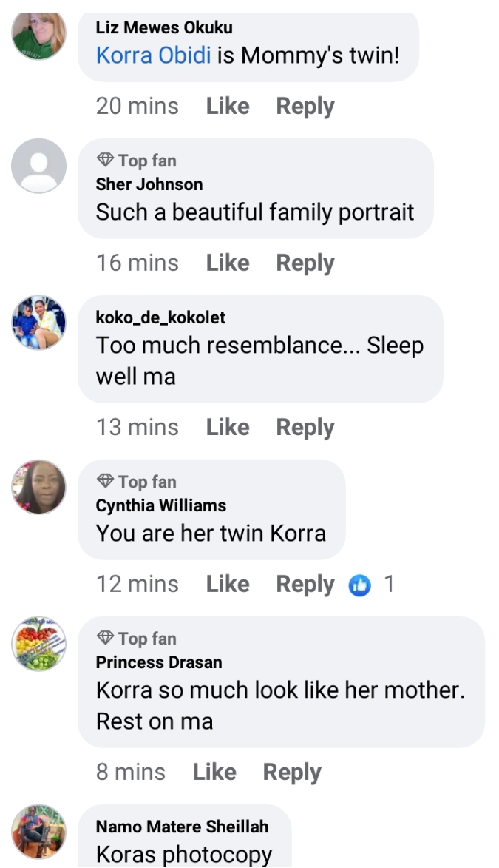Reply to Sher Johnson's comment

tap(305, 263)
